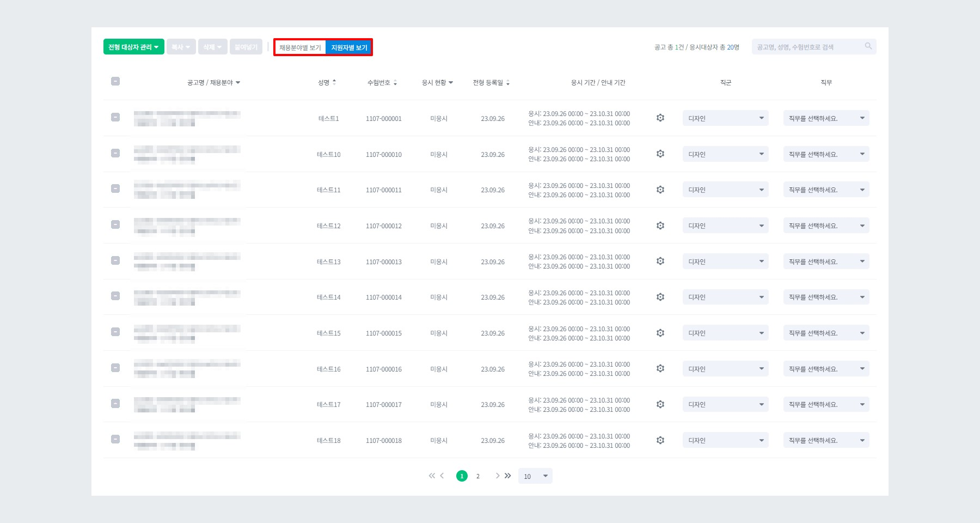The width and height of the screenshot is (980, 523).
Task: Open 직군 디자인 dropdown for 테스트10
Action: 726,154
